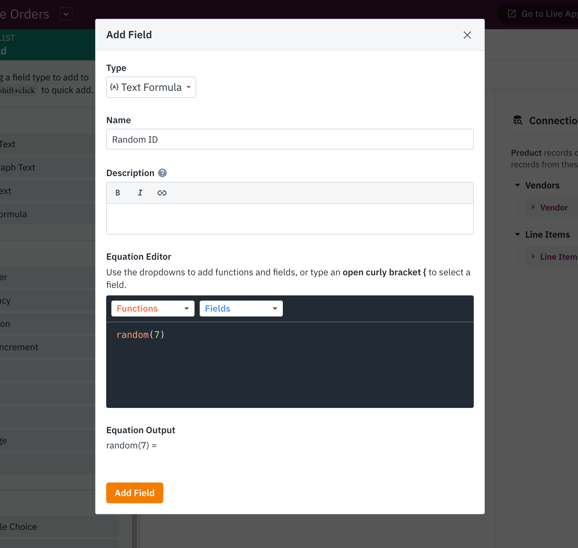Expand the Vendor connection item
The image size is (578, 548).
pos(533,207)
